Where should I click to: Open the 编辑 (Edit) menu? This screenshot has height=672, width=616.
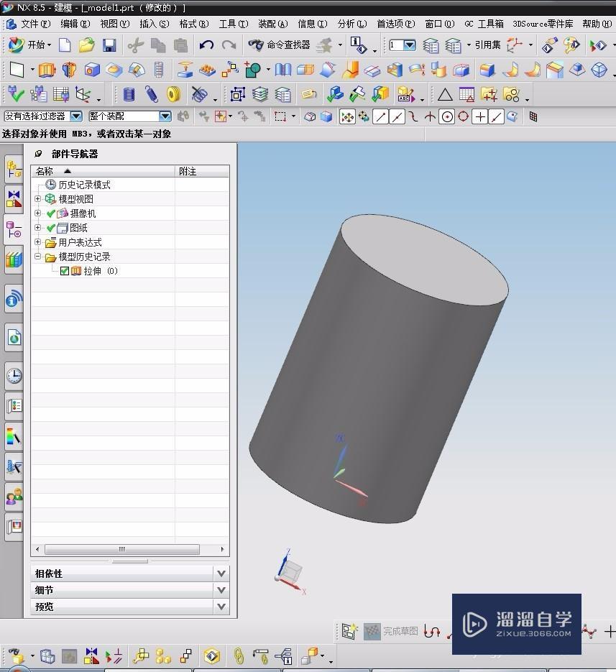pos(75,24)
